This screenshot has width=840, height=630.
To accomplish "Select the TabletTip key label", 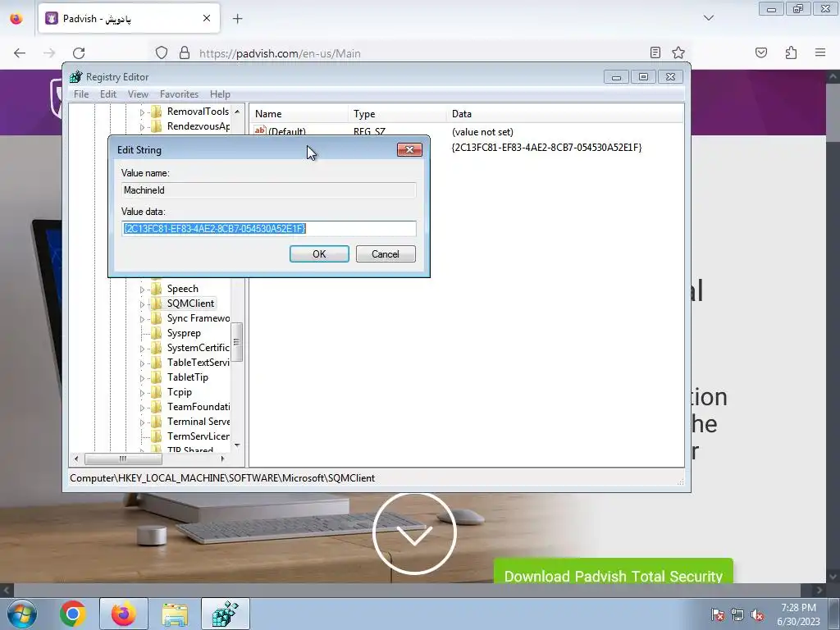I will tap(188, 377).
